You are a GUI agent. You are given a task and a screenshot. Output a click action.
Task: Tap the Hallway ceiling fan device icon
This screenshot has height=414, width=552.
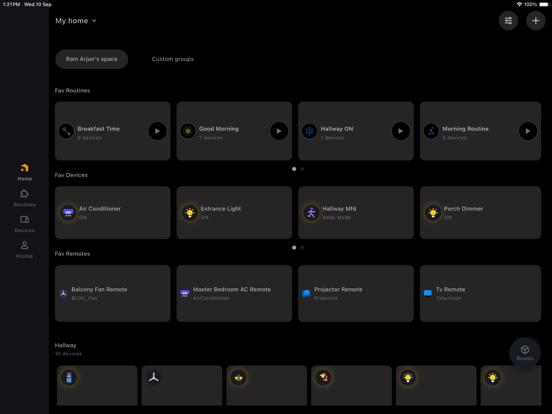[x=154, y=378]
